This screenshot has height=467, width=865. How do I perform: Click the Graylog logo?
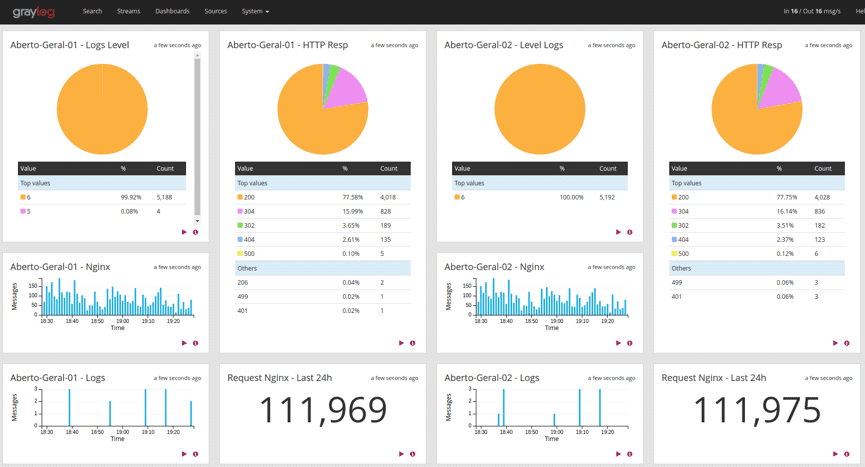pos(34,12)
